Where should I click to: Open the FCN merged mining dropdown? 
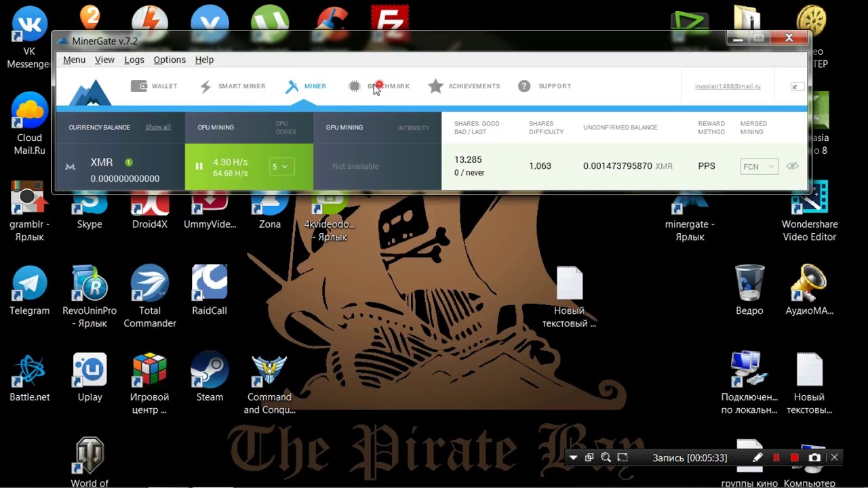tap(759, 166)
